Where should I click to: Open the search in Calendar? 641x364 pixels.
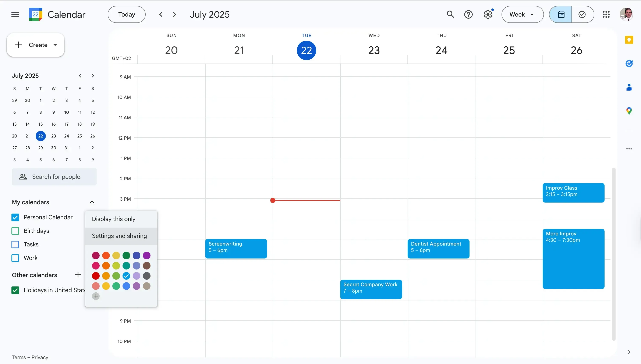[450, 14]
